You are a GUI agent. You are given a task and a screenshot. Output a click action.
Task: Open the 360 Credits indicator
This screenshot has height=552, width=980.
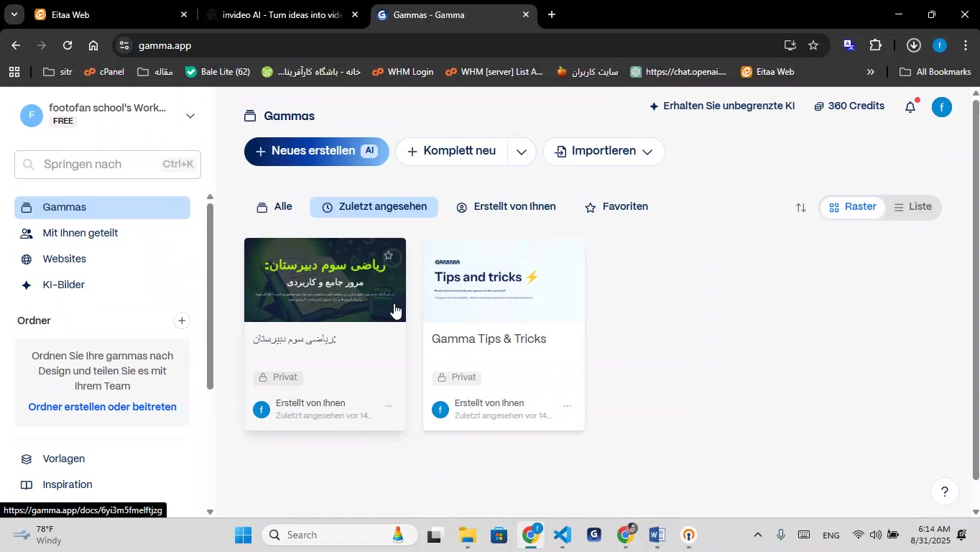(x=849, y=106)
